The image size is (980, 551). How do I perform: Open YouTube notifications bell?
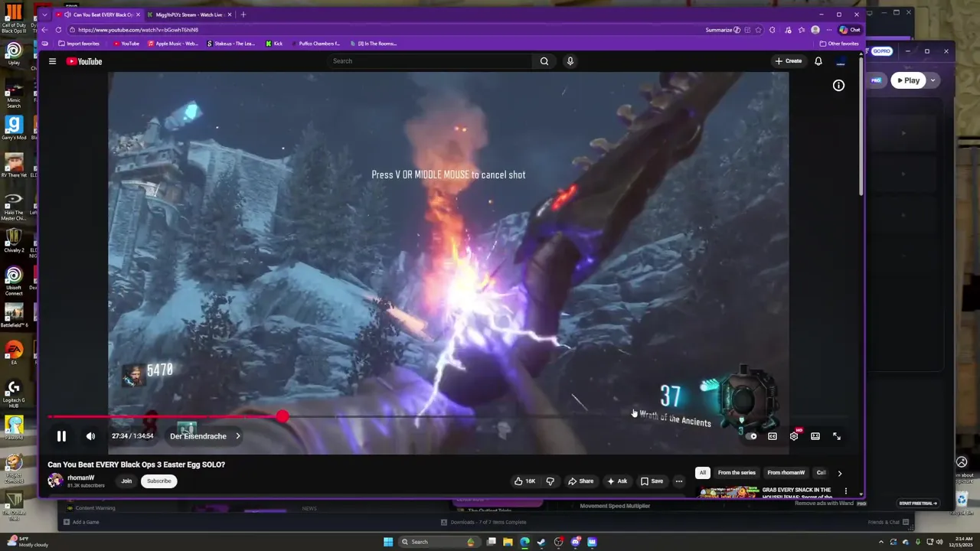click(818, 61)
